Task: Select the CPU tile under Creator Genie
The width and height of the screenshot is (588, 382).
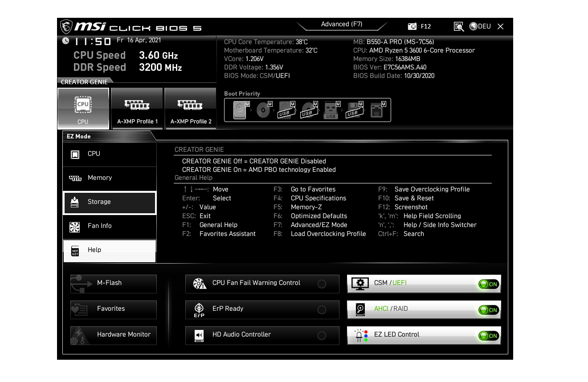Action: click(83, 109)
